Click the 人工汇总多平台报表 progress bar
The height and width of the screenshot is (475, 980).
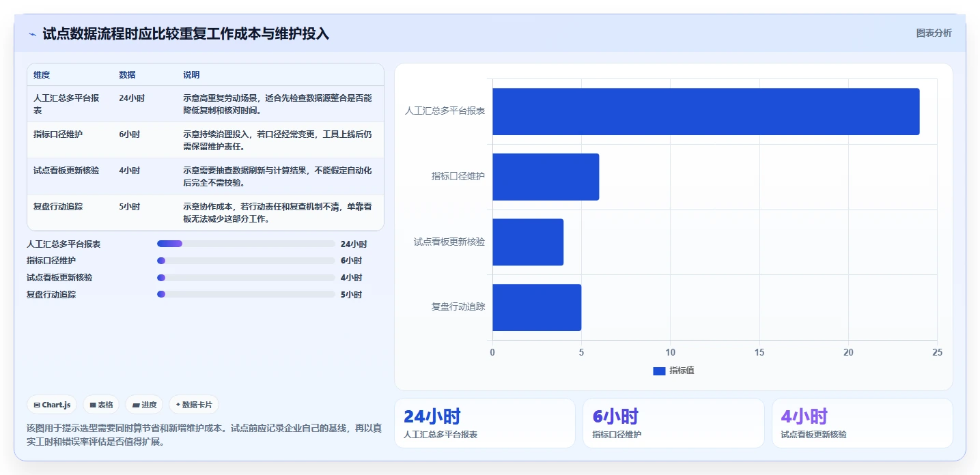tap(246, 244)
